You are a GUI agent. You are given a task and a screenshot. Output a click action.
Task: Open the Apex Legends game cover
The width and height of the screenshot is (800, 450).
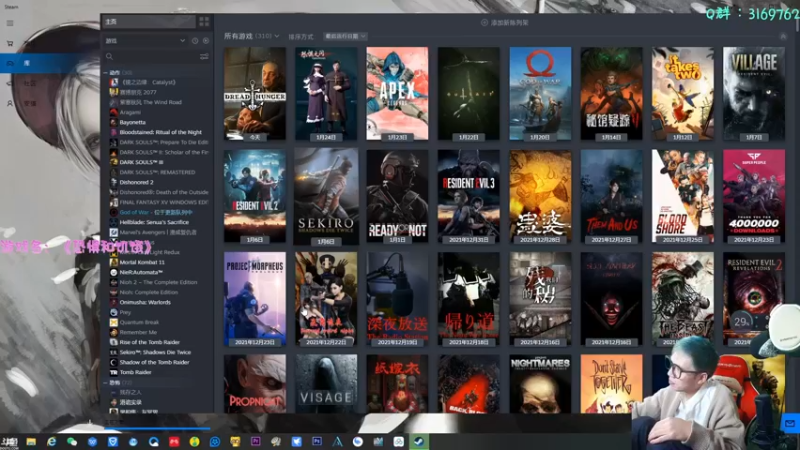coord(397,93)
